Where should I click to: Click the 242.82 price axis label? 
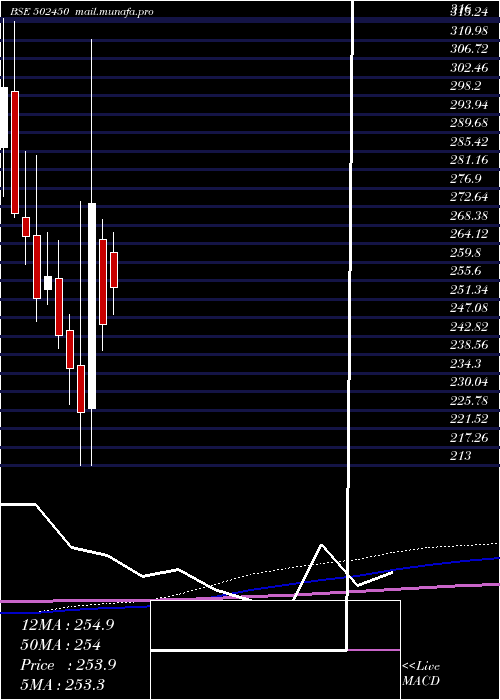coord(469,326)
